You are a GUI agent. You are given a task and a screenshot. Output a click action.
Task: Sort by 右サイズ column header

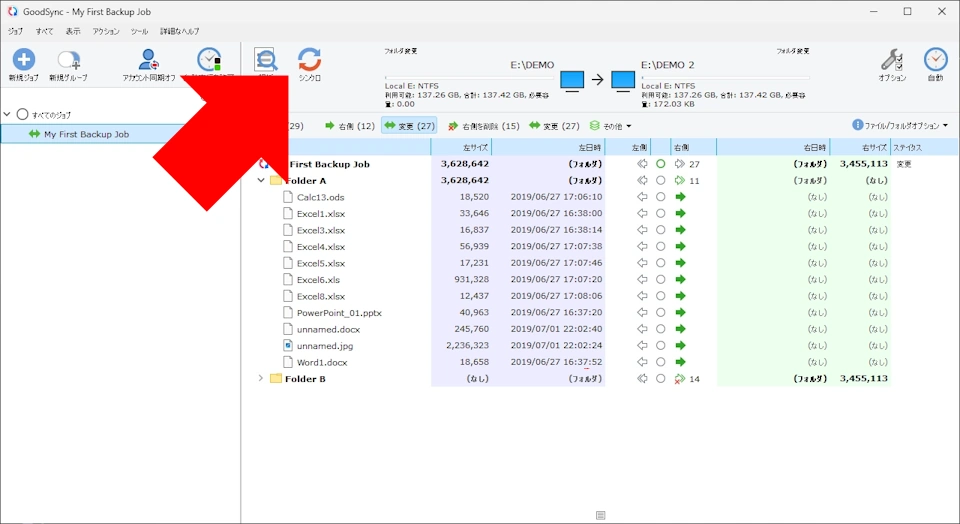860,147
